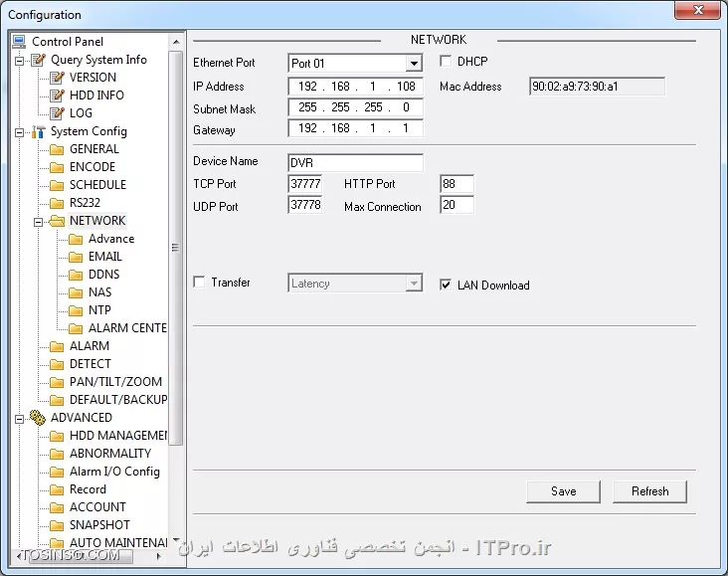
Task: Click the Gateway field
Action: pos(355,128)
